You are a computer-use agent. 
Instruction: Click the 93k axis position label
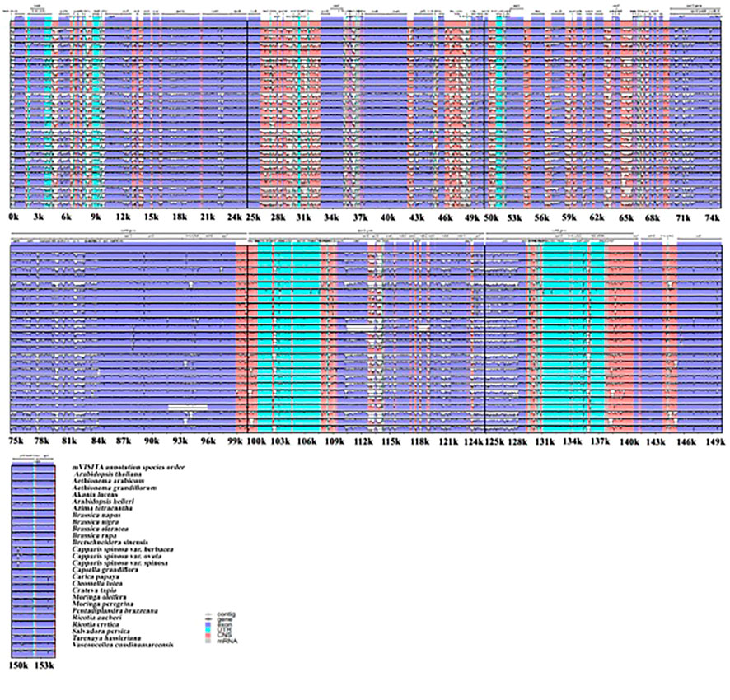tap(179, 441)
